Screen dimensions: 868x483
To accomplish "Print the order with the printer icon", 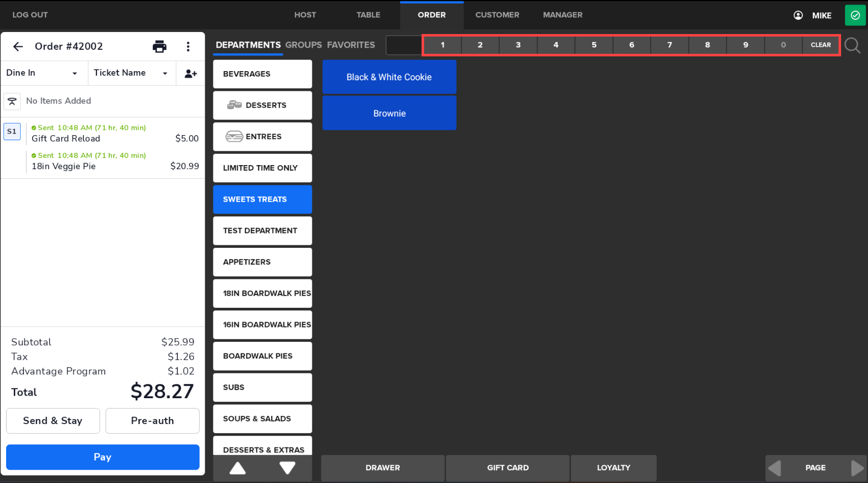I will 159,47.
